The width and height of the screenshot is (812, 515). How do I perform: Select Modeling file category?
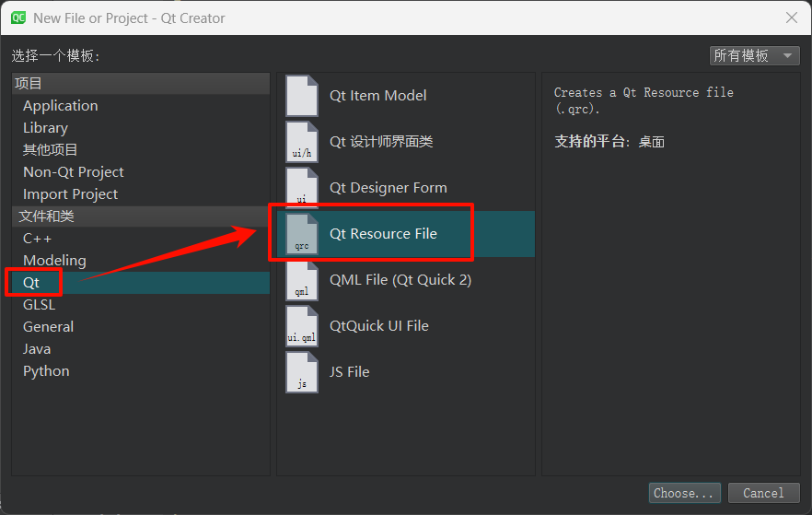tap(54, 261)
